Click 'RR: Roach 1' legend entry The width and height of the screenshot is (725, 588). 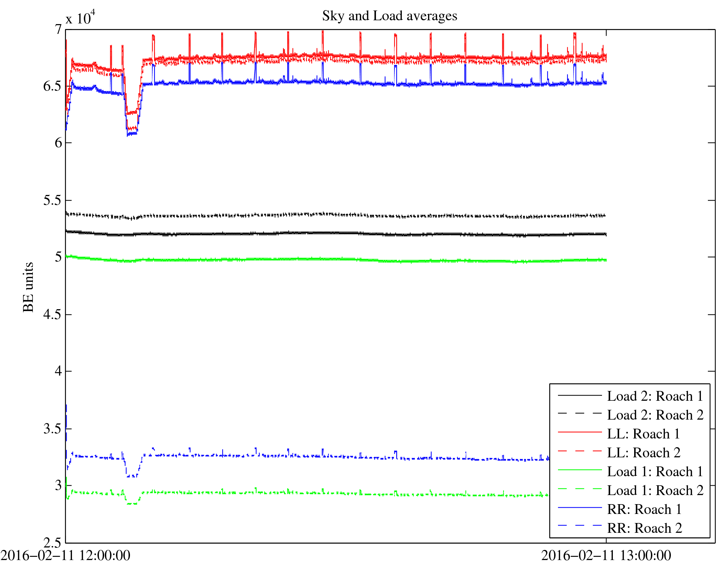click(x=644, y=509)
